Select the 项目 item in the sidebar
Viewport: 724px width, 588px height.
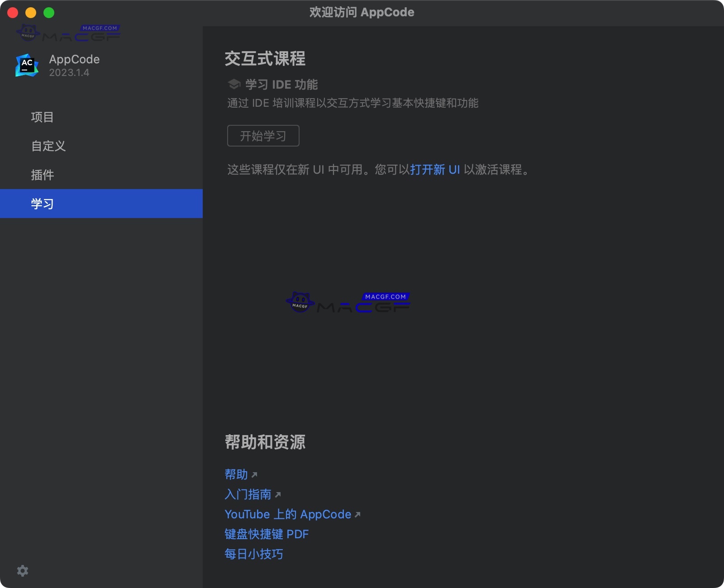click(42, 117)
